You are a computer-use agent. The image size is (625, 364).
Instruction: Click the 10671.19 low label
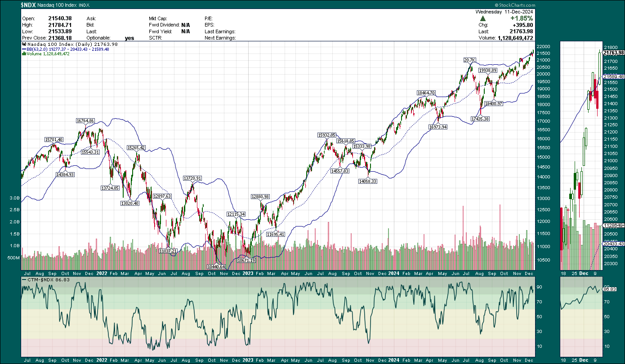tap(246, 260)
